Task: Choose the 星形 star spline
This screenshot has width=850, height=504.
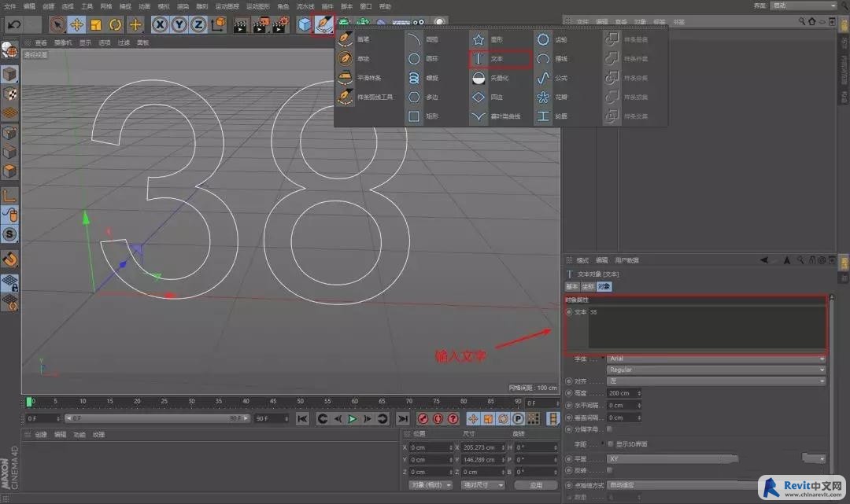Action: click(x=488, y=39)
